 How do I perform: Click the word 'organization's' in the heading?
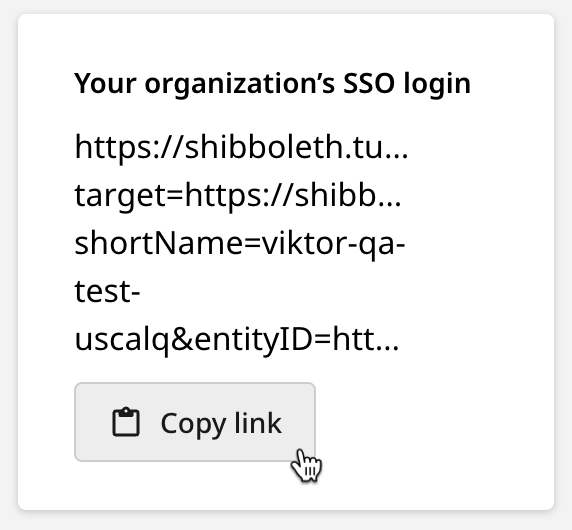[x=239, y=85]
